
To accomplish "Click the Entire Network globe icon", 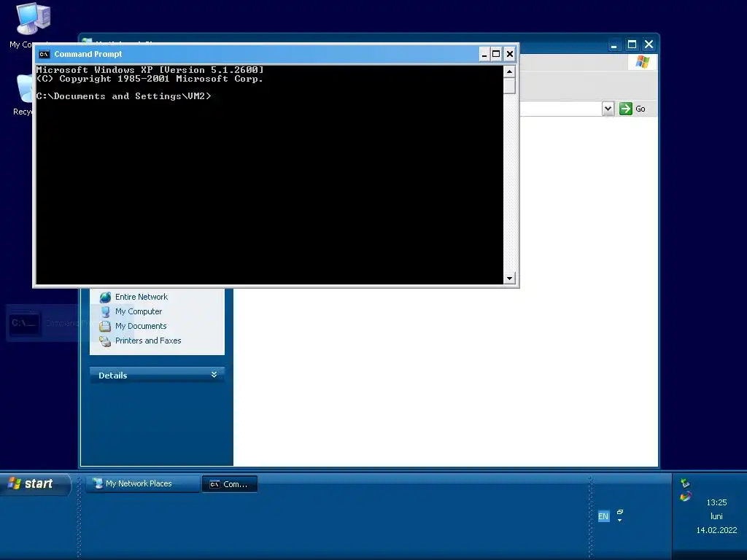I will click(105, 297).
